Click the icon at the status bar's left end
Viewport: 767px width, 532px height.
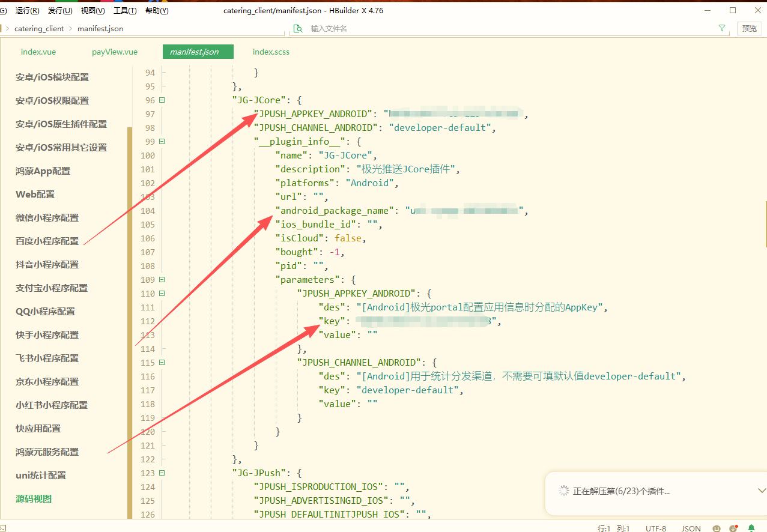[x=3, y=528]
